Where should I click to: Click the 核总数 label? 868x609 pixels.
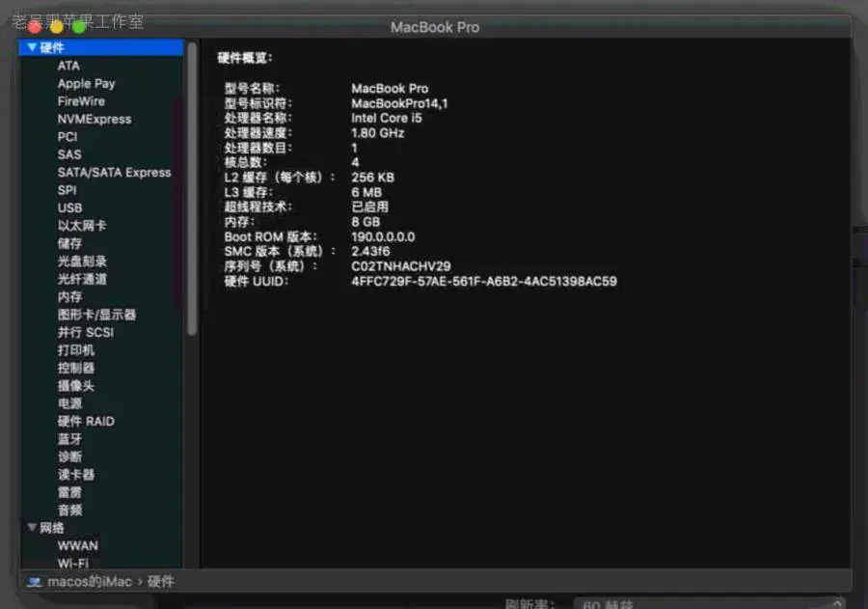click(246, 162)
